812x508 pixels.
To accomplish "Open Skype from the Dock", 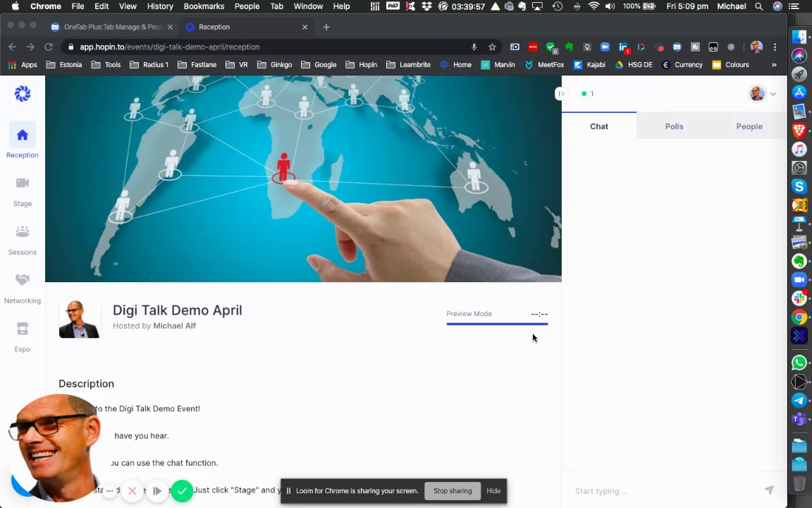I will (799, 186).
